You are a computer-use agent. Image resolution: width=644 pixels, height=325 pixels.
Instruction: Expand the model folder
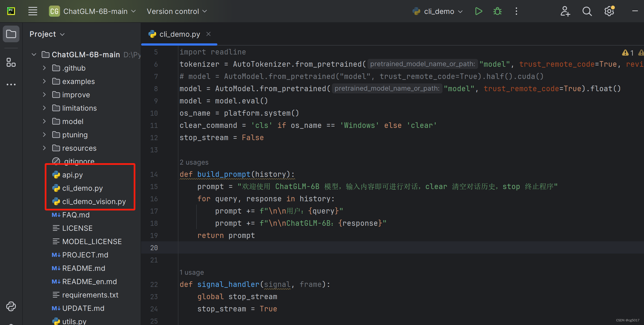[44, 121]
